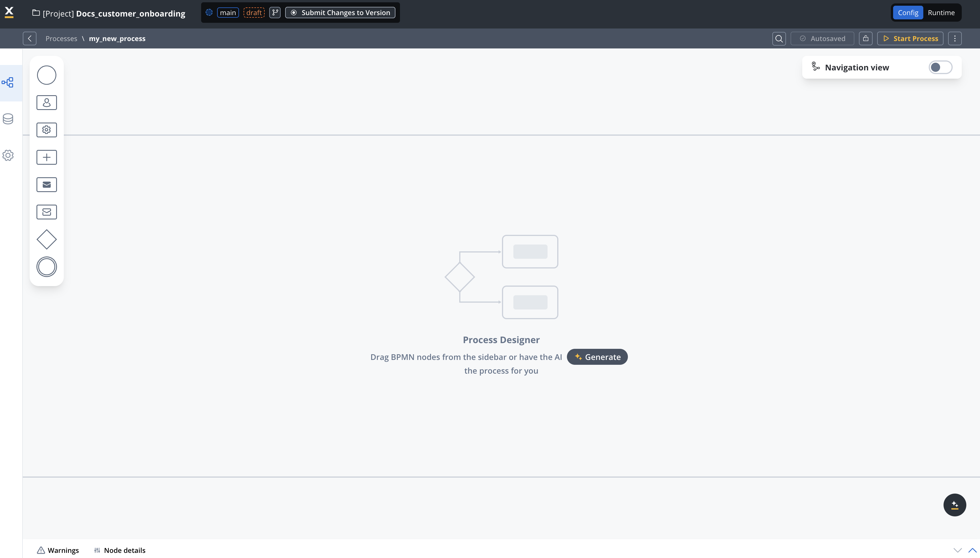Click the my_new_process breadcrumb

pyautogui.click(x=117, y=39)
